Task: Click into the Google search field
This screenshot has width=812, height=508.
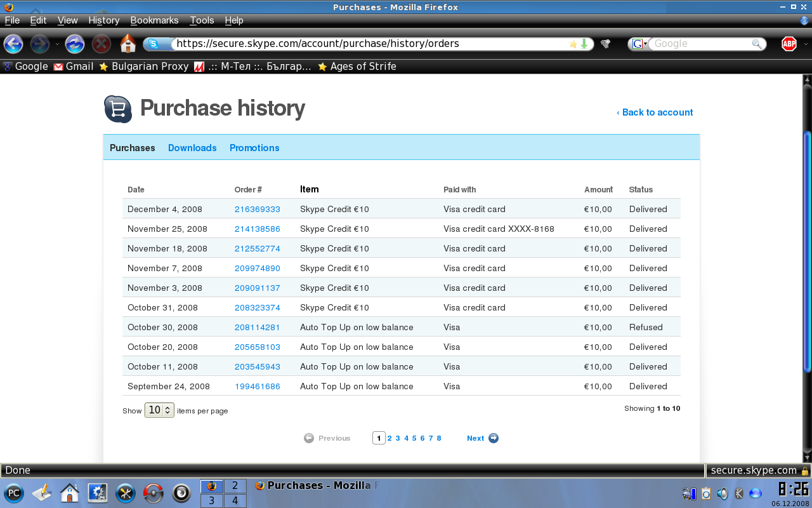Action: [x=701, y=44]
